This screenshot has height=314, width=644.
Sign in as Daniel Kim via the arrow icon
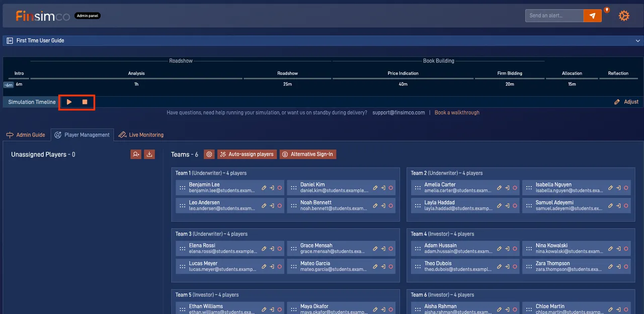point(383,188)
